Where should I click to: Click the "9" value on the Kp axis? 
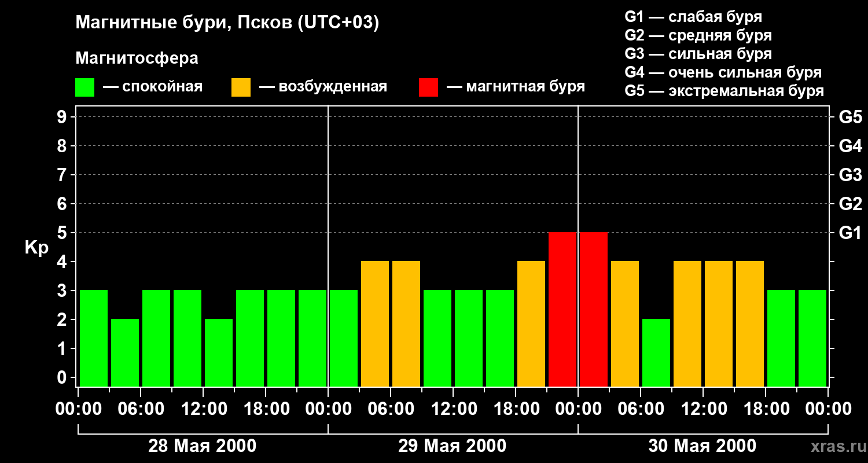pyautogui.click(x=63, y=117)
